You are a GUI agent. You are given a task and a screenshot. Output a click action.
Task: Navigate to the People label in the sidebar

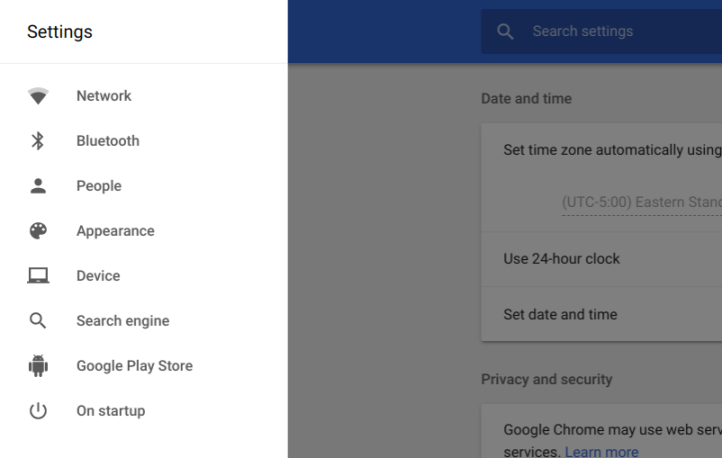[99, 186]
